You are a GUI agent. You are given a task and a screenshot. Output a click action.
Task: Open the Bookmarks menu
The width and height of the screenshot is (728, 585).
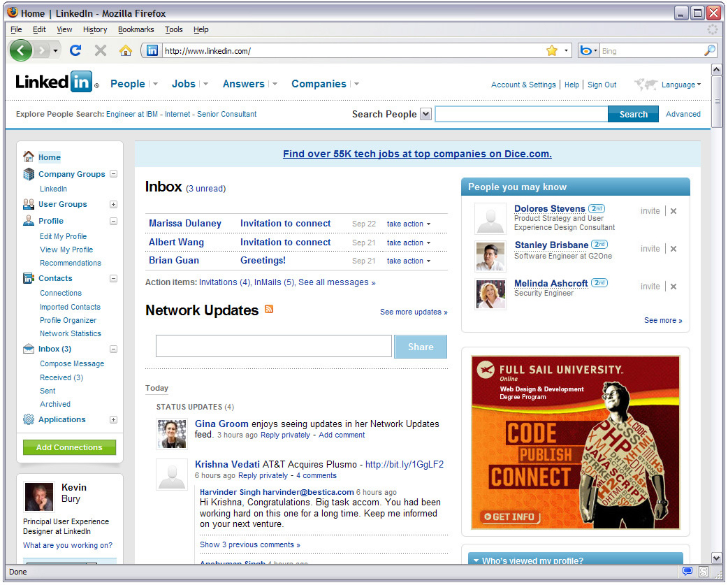click(136, 29)
